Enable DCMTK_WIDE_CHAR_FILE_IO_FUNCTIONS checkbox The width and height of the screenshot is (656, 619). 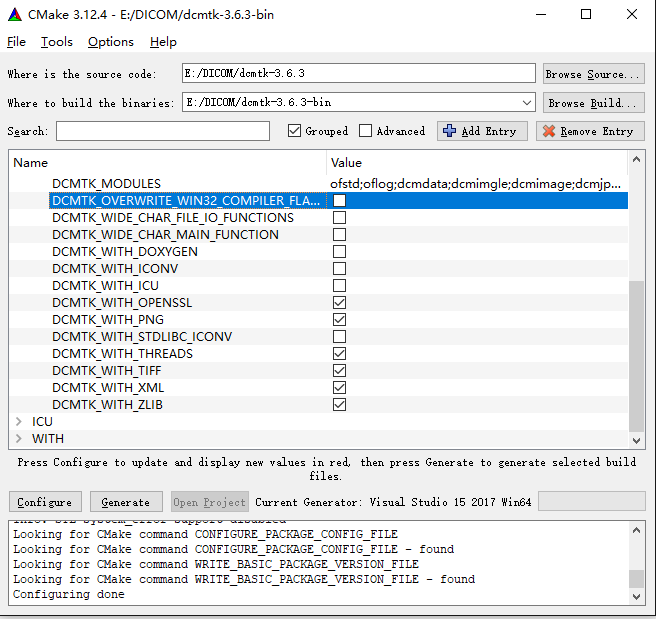click(x=339, y=217)
